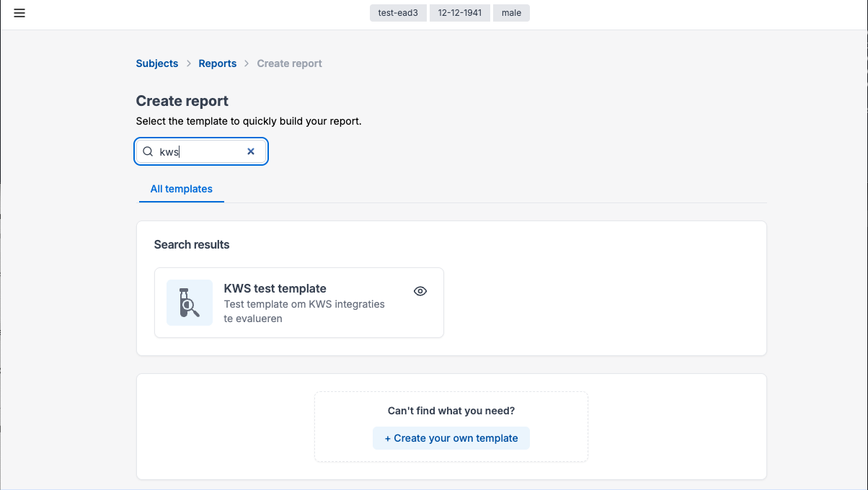Click the Create report breadcrumb item
Image resolution: width=868 pixels, height=490 pixels.
pyautogui.click(x=289, y=63)
